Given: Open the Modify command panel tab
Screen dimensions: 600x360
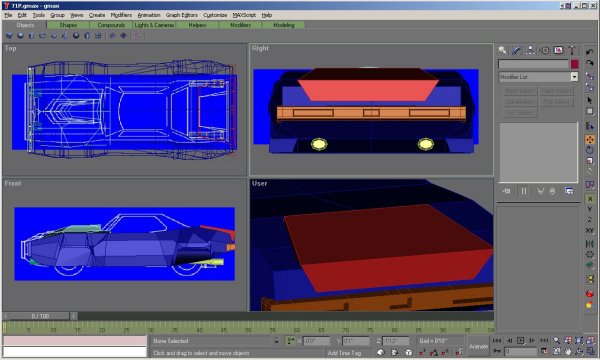Looking at the screenshot, I should tap(516, 50).
